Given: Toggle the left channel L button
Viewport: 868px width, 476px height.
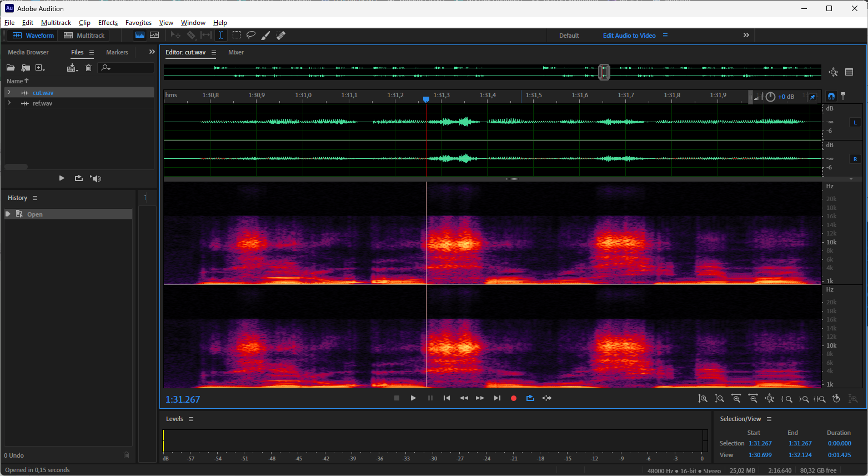Looking at the screenshot, I should click(855, 122).
